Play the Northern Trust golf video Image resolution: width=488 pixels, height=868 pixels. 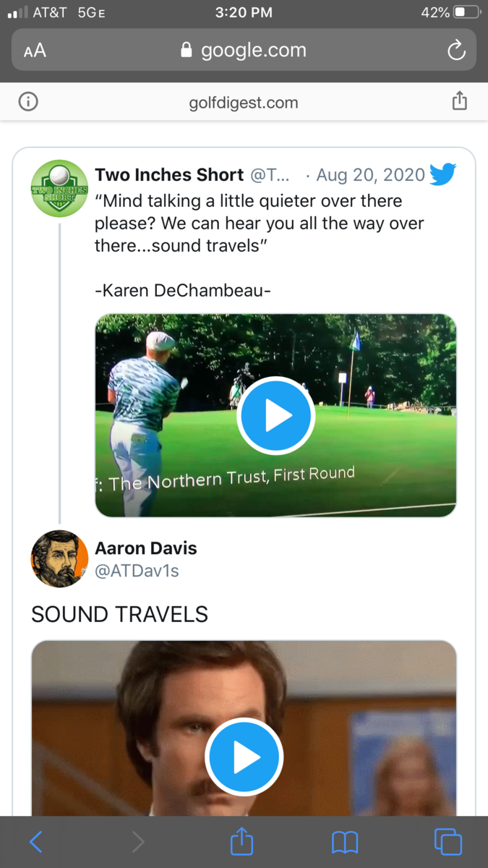pyautogui.click(x=275, y=415)
